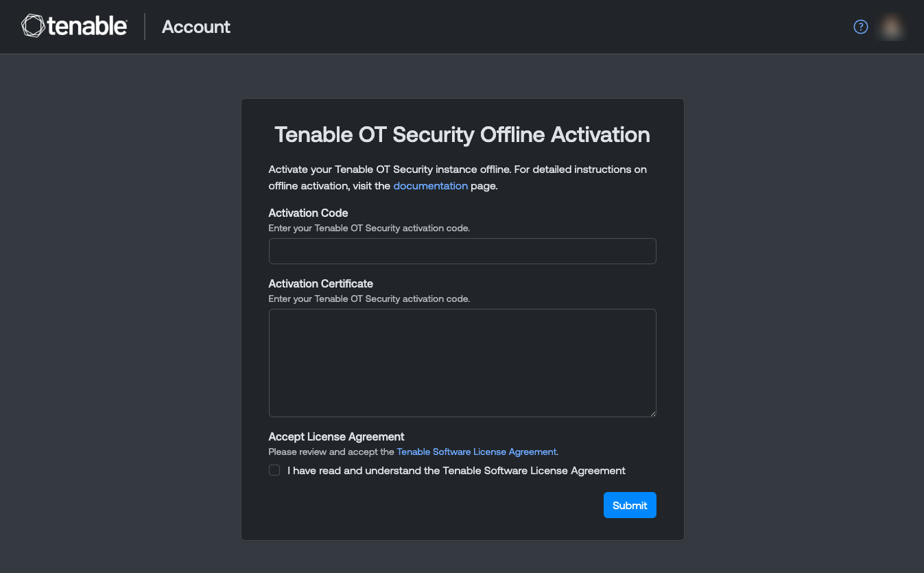The image size is (924, 573).
Task: Focus the Activation Code input field
Action: pyautogui.click(x=462, y=251)
